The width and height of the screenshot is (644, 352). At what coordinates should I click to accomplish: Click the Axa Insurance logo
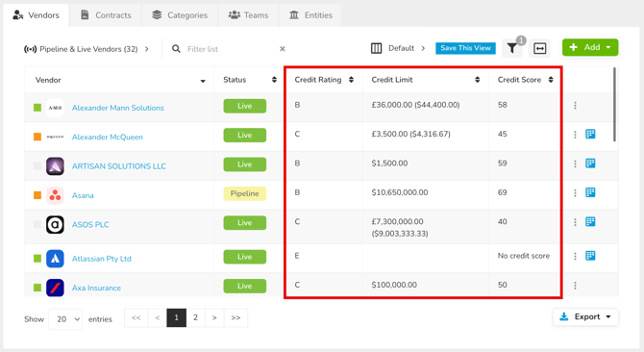pyautogui.click(x=55, y=288)
